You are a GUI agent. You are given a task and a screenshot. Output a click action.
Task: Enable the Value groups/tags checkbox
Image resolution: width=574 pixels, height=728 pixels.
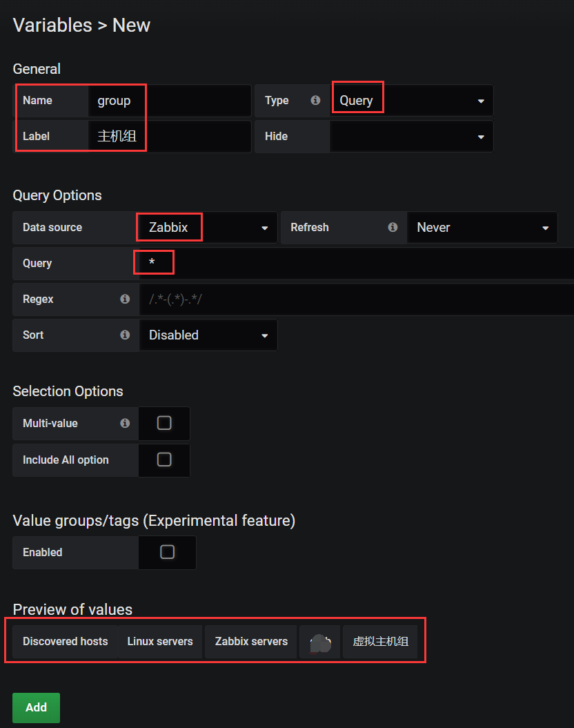(x=167, y=552)
